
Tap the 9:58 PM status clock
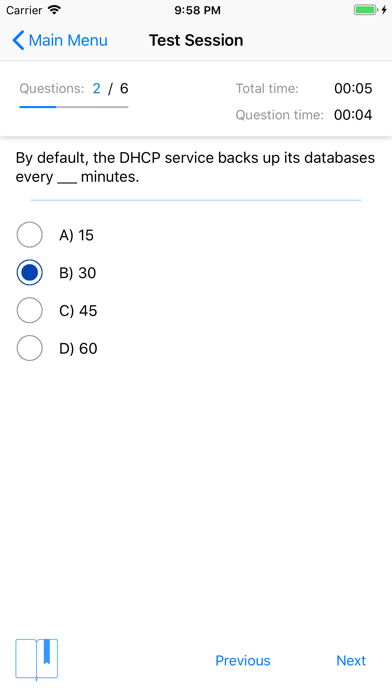point(197,10)
